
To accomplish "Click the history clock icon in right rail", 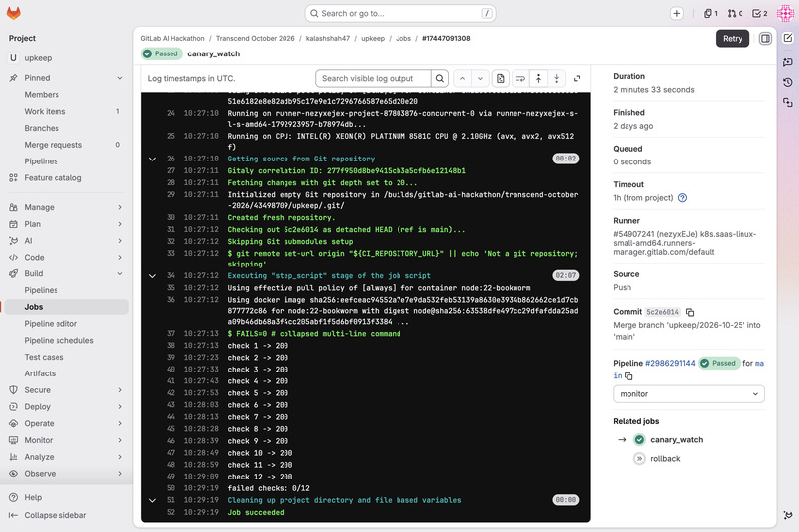I will click(788, 82).
